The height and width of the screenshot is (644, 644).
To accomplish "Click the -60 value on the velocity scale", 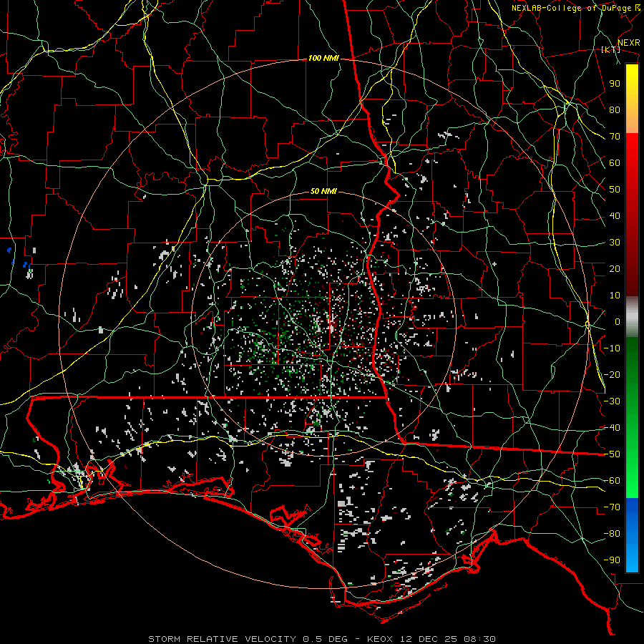I will click(x=613, y=481).
